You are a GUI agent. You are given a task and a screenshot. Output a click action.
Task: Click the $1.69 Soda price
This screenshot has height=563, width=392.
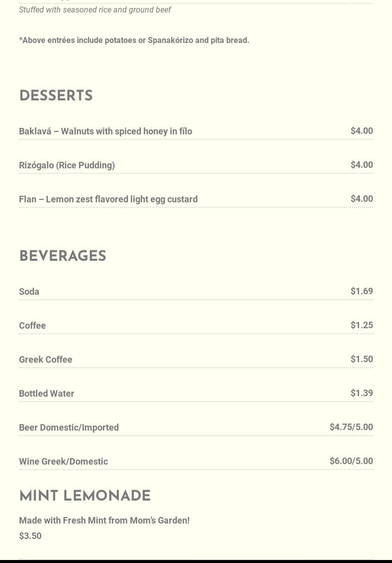click(362, 291)
